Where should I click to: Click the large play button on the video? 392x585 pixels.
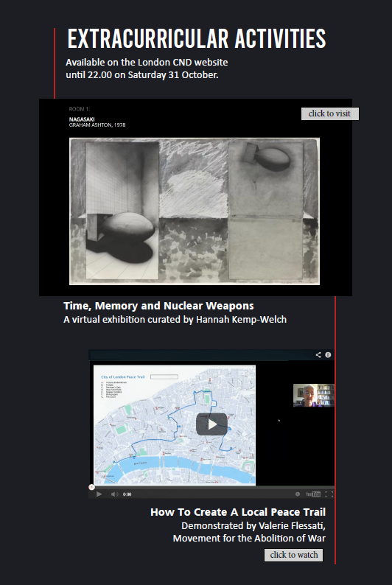(x=212, y=424)
